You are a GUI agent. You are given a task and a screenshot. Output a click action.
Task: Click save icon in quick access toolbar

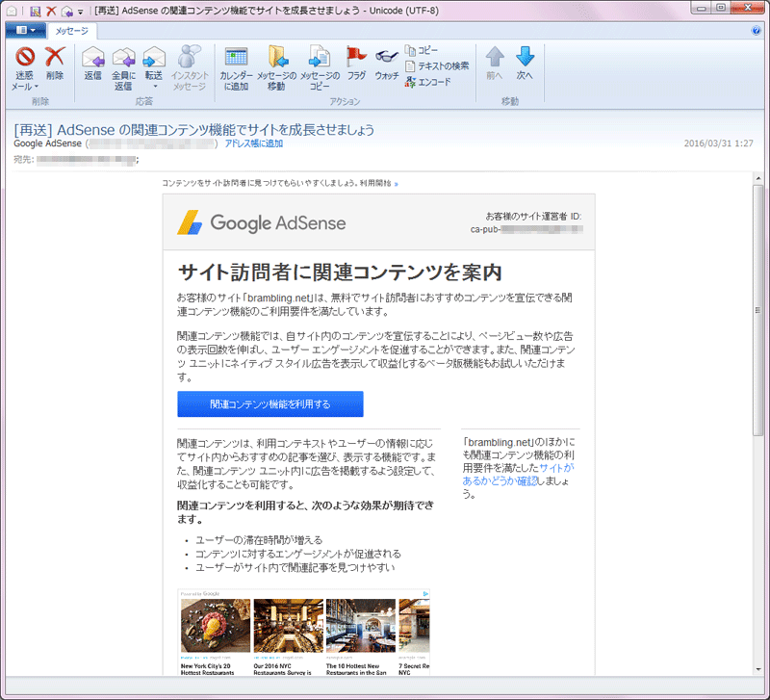pos(35,11)
